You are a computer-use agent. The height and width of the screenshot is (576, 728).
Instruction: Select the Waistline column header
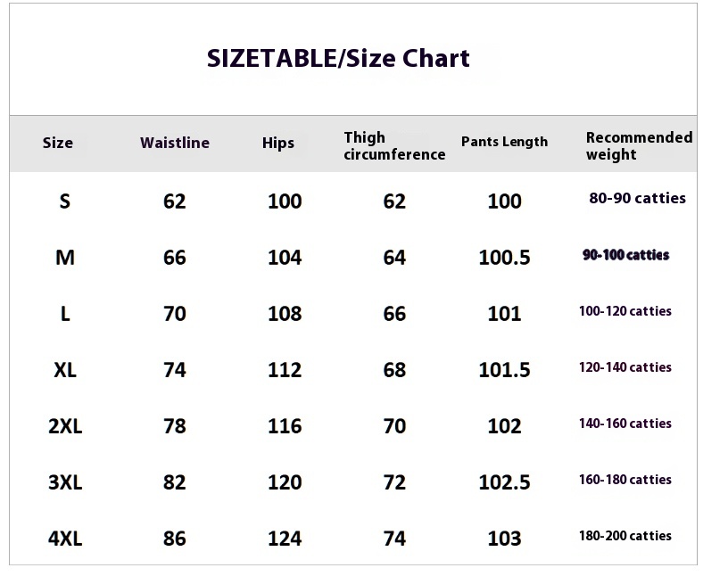(x=175, y=143)
